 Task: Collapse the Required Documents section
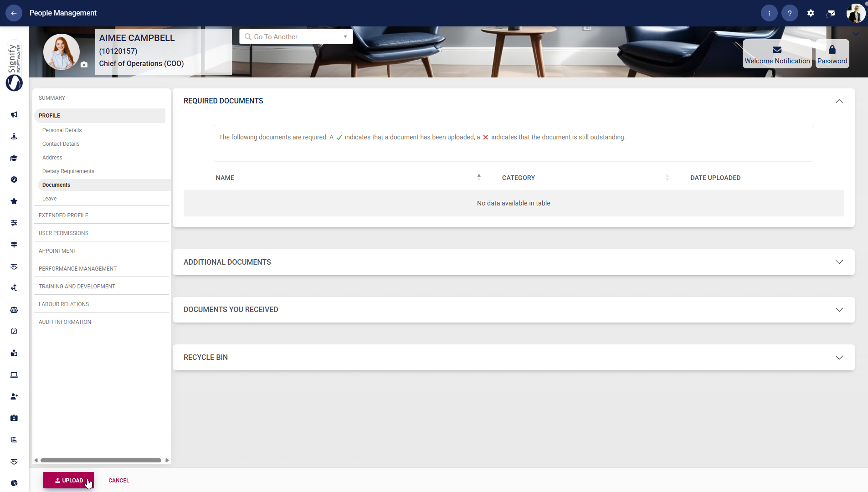click(x=839, y=101)
